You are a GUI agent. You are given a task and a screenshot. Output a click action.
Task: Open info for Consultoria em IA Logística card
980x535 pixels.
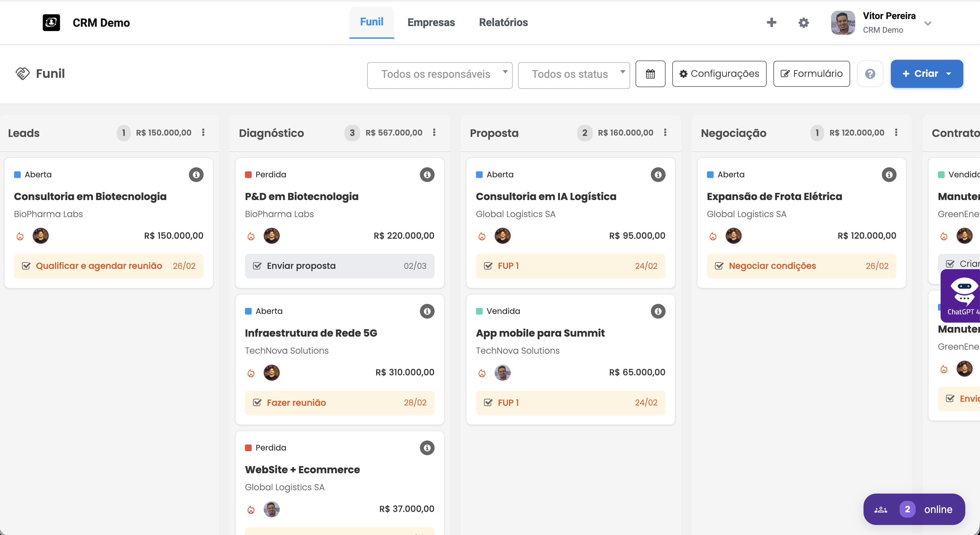658,175
